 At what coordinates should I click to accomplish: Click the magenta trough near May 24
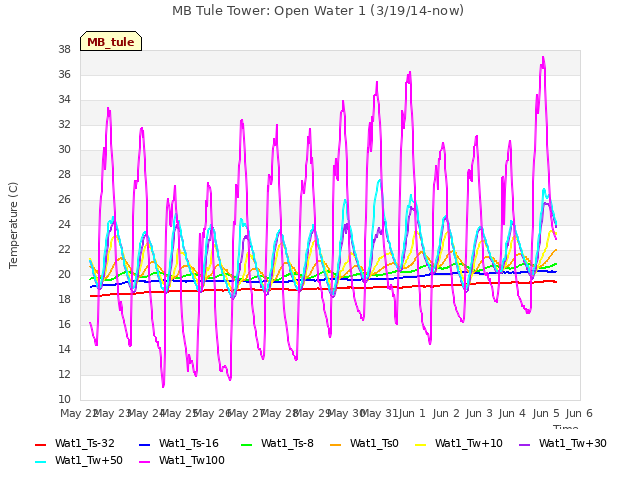[x=163, y=386]
